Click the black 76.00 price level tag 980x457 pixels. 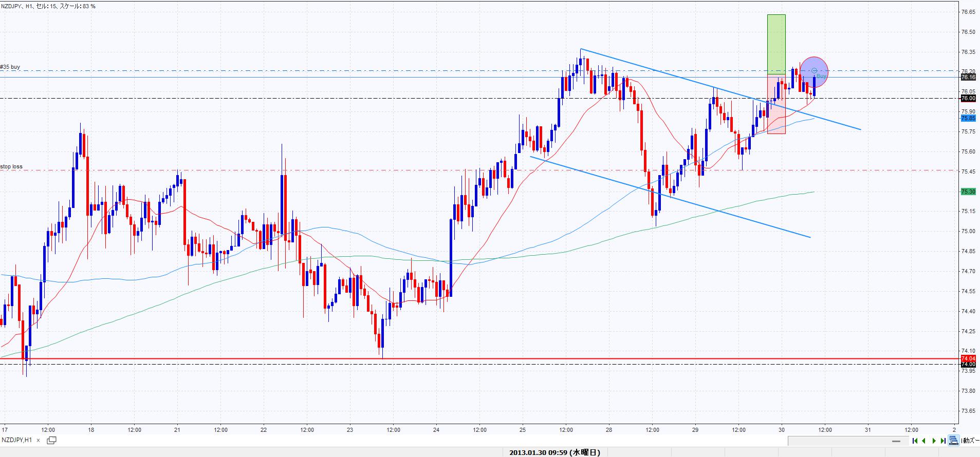coord(968,98)
